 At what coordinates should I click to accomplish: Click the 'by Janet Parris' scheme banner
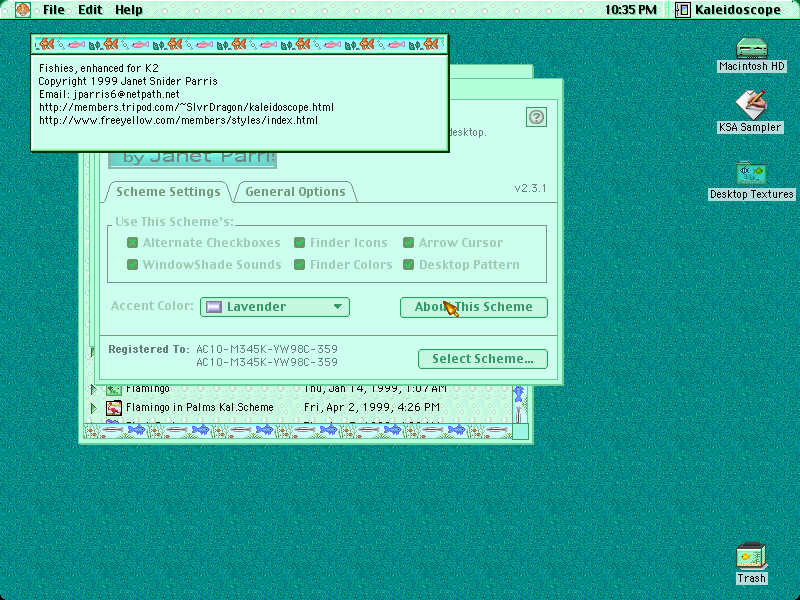(x=192, y=159)
